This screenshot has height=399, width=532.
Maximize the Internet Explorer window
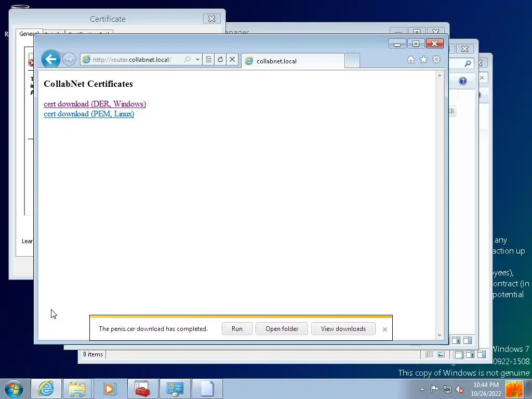416,44
